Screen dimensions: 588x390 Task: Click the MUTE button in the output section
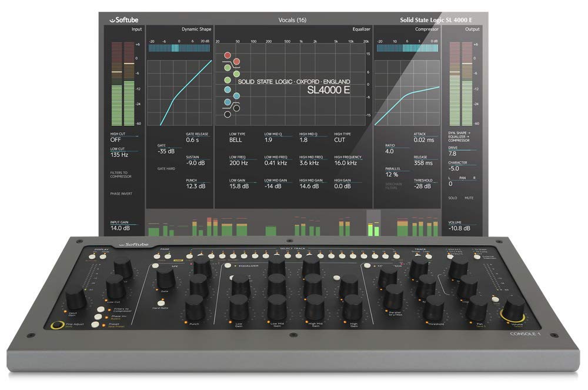(x=469, y=198)
